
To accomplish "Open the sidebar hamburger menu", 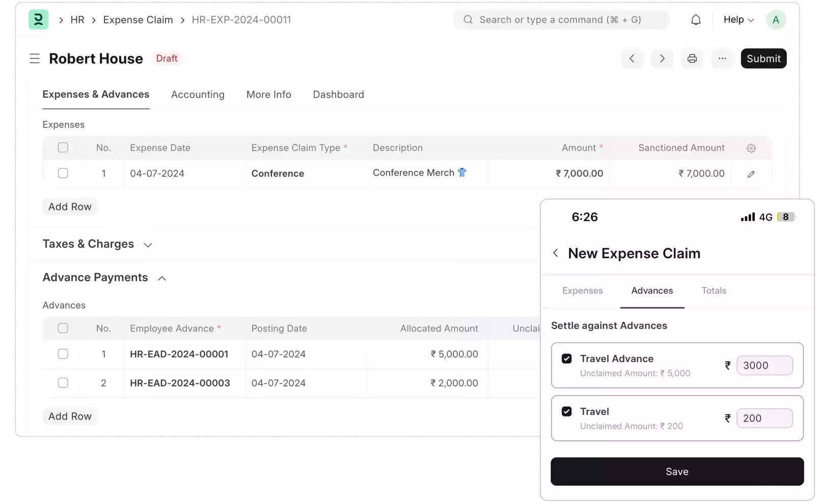I will coord(35,58).
